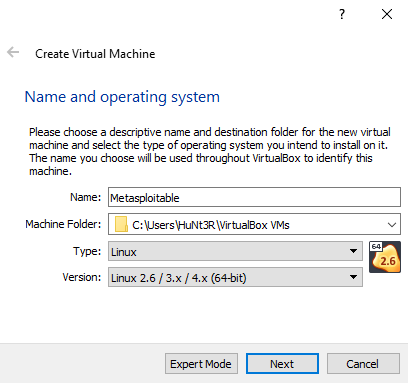Cancel virtual machine creation

pyautogui.click(x=363, y=364)
